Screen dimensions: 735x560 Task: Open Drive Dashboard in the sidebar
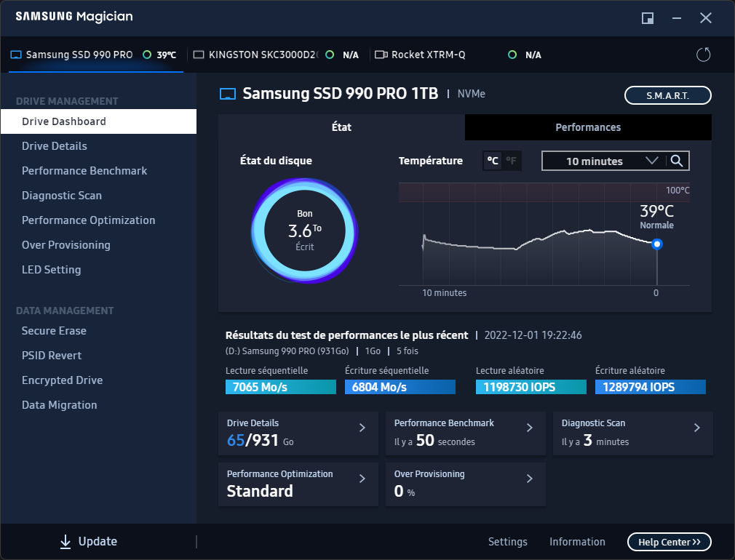click(x=98, y=121)
